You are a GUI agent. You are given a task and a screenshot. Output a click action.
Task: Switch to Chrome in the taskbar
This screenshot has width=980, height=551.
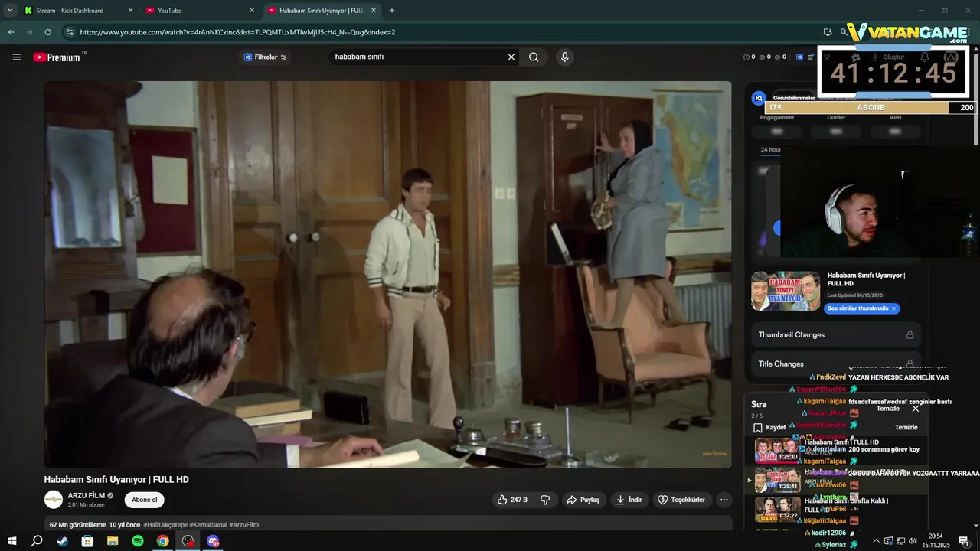(x=162, y=541)
